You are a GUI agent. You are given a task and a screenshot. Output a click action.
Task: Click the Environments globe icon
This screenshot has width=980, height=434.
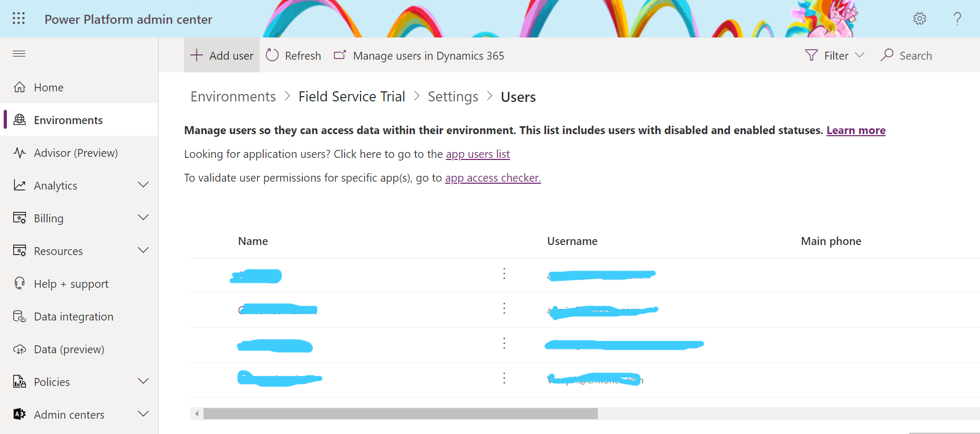pos(20,120)
